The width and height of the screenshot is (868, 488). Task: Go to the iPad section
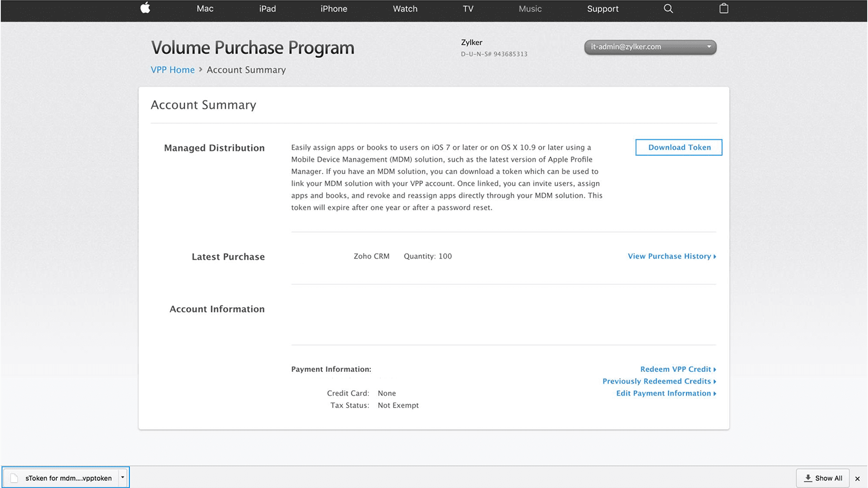(x=267, y=9)
